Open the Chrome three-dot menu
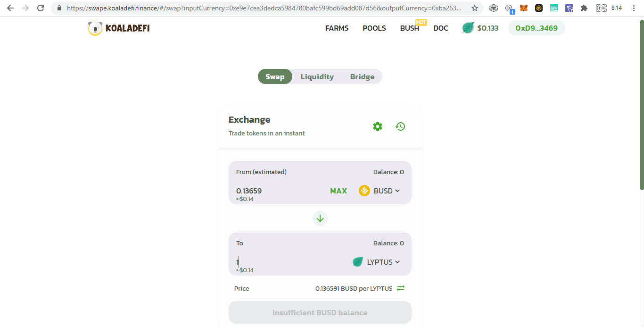The height and width of the screenshot is (327, 644). (634, 8)
